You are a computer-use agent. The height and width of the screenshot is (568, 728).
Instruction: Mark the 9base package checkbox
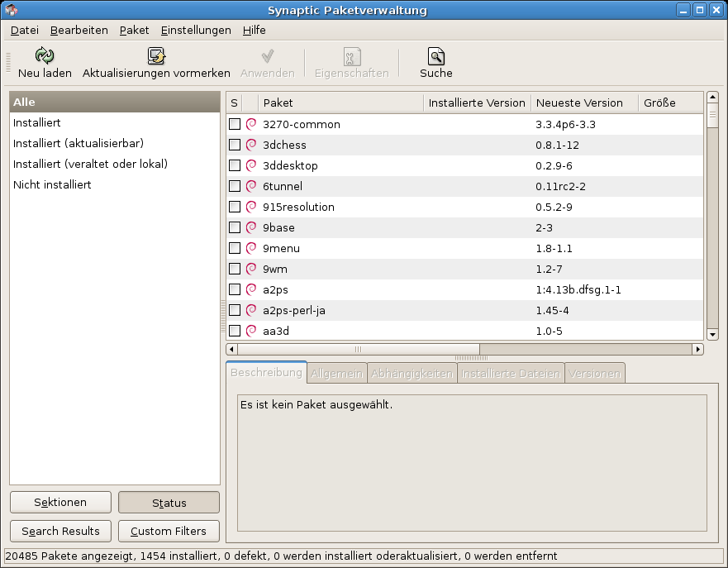[x=235, y=227]
